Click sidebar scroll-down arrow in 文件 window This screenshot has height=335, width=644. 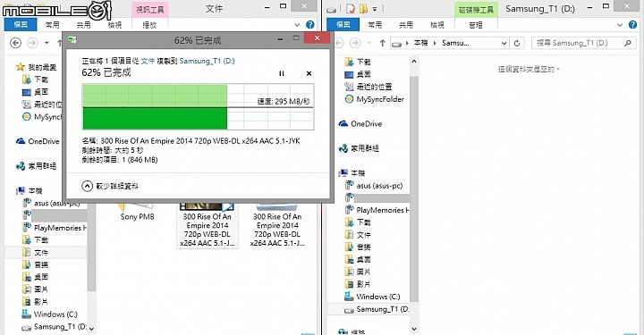tap(91, 329)
